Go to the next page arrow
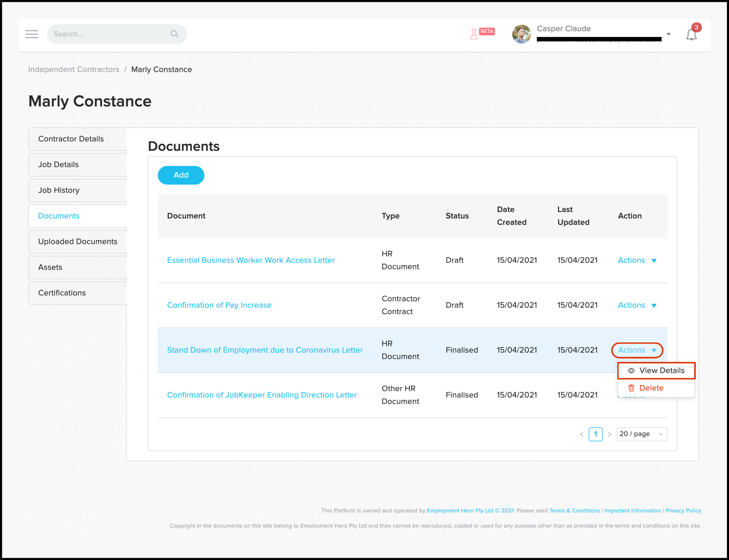The image size is (729, 560). (x=609, y=434)
